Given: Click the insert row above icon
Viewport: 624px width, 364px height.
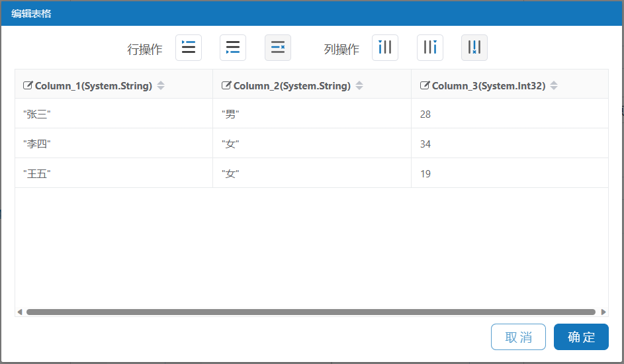Looking at the screenshot, I should point(189,48).
